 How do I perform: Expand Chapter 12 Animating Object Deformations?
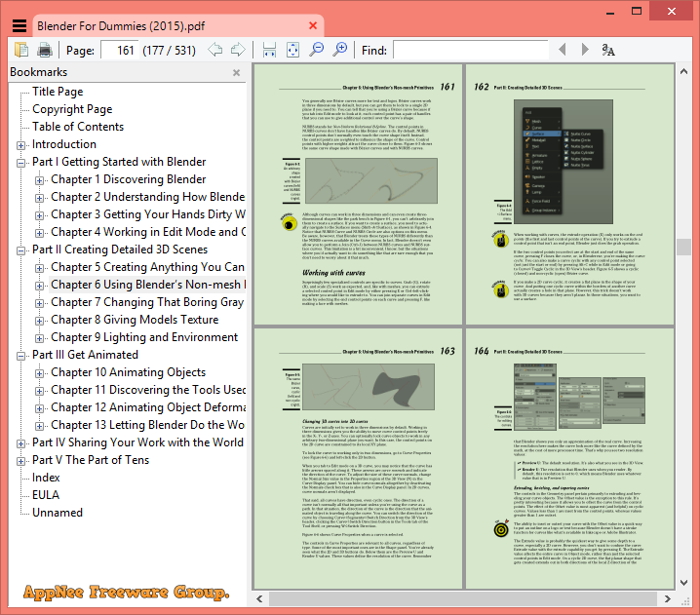click(39, 408)
